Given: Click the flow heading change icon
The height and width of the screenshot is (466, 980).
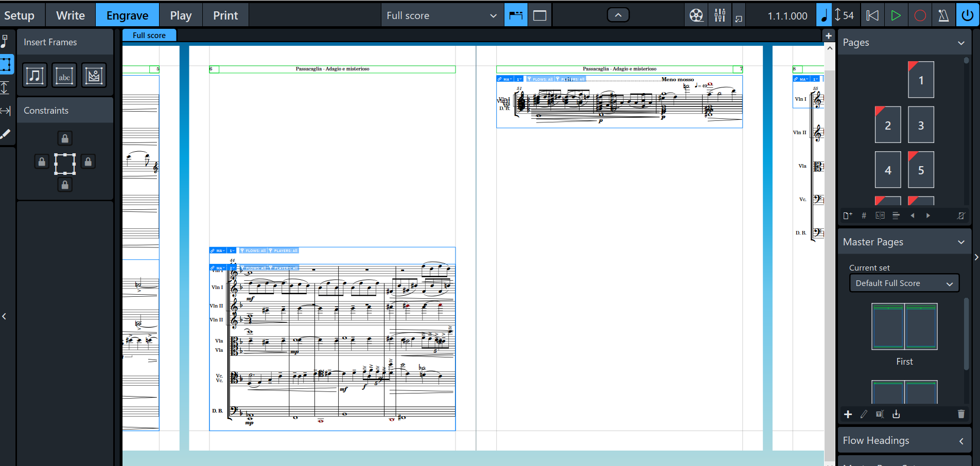Looking at the screenshot, I should tap(896, 216).
